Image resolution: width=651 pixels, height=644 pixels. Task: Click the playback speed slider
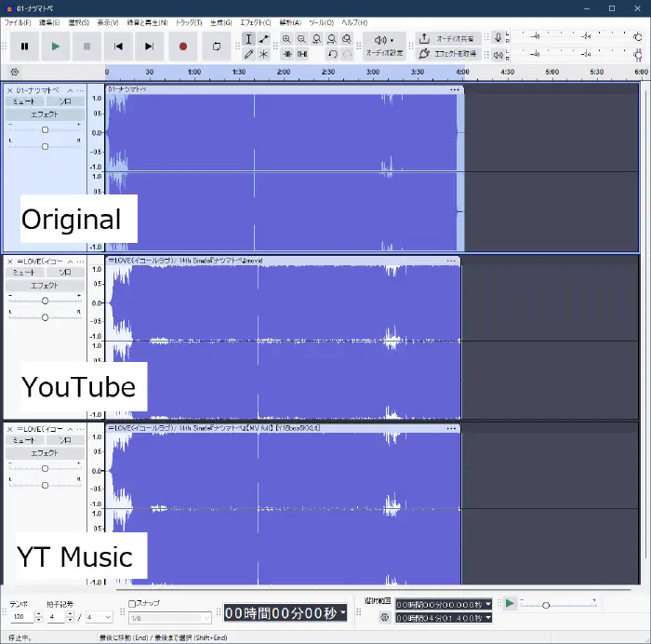pos(558,605)
